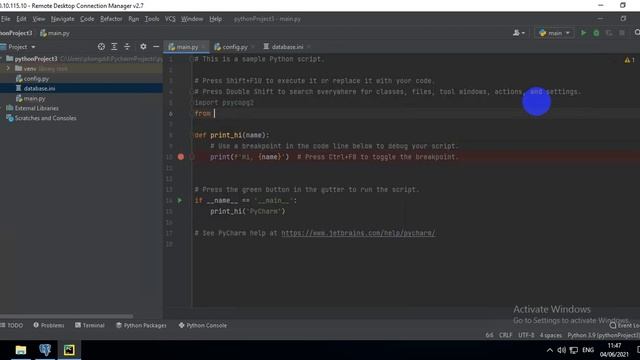Click the Run with Coverage icon
Image resolution: width=640 pixels, height=360 pixels.
pyautogui.click(x=609, y=33)
